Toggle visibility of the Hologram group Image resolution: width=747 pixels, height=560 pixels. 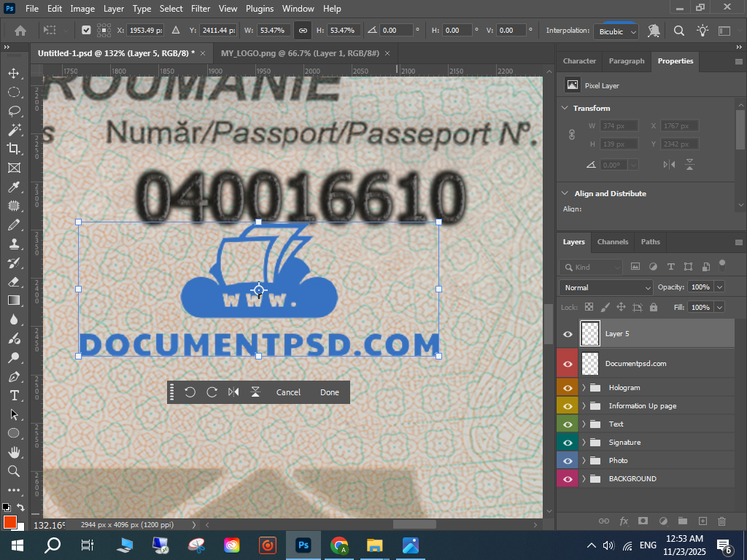568,388
